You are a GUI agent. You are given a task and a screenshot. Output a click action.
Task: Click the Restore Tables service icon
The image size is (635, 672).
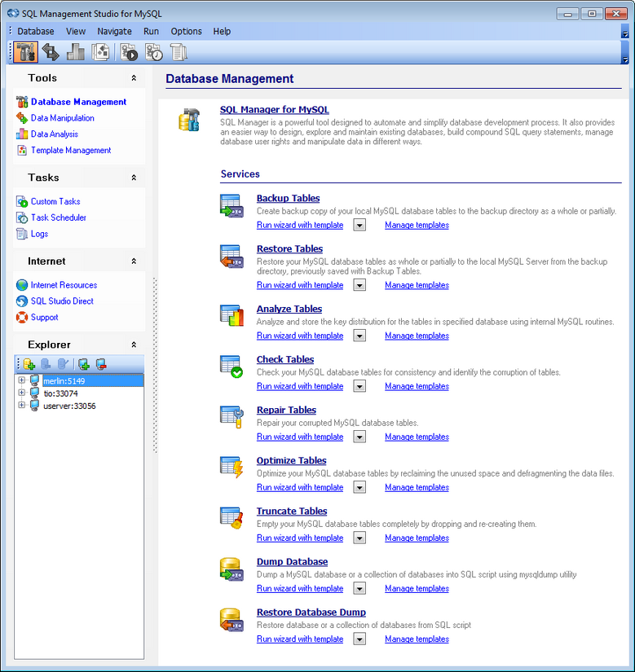pos(232,257)
